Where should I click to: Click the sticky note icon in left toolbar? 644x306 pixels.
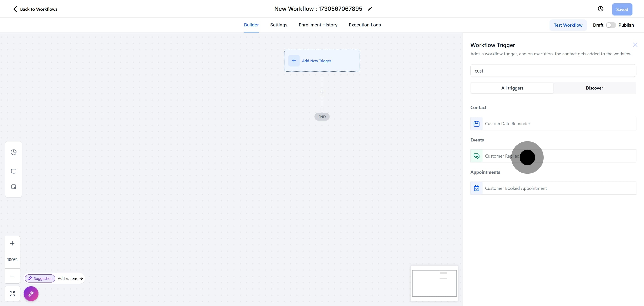pos(13,187)
